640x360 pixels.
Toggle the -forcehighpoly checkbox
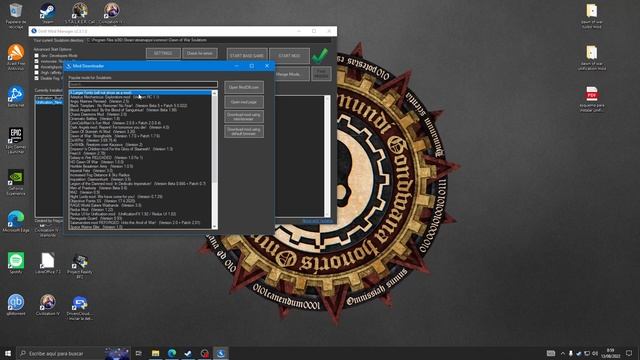pyautogui.click(x=36, y=67)
